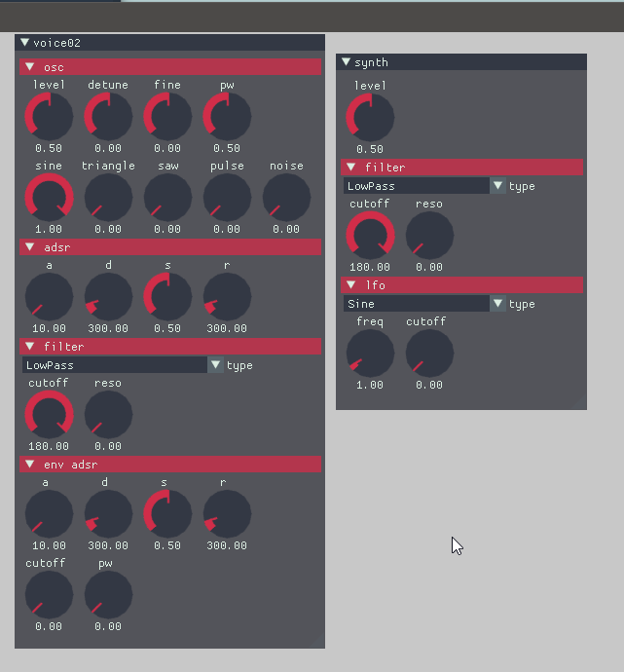
Task: Click the voice02 filter cutoff knob
Action: [x=49, y=415]
